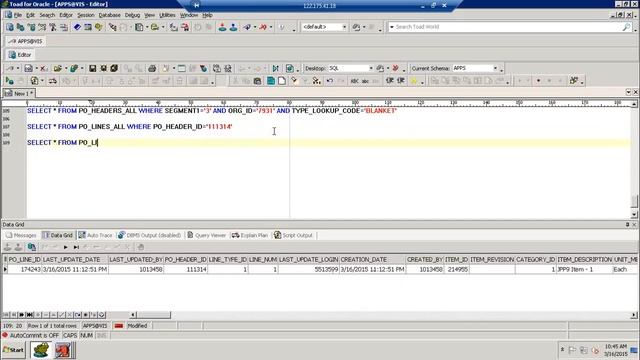Click the cell value 174243 in PO_LINE_ID
640x360 pixels.
(x=25, y=269)
